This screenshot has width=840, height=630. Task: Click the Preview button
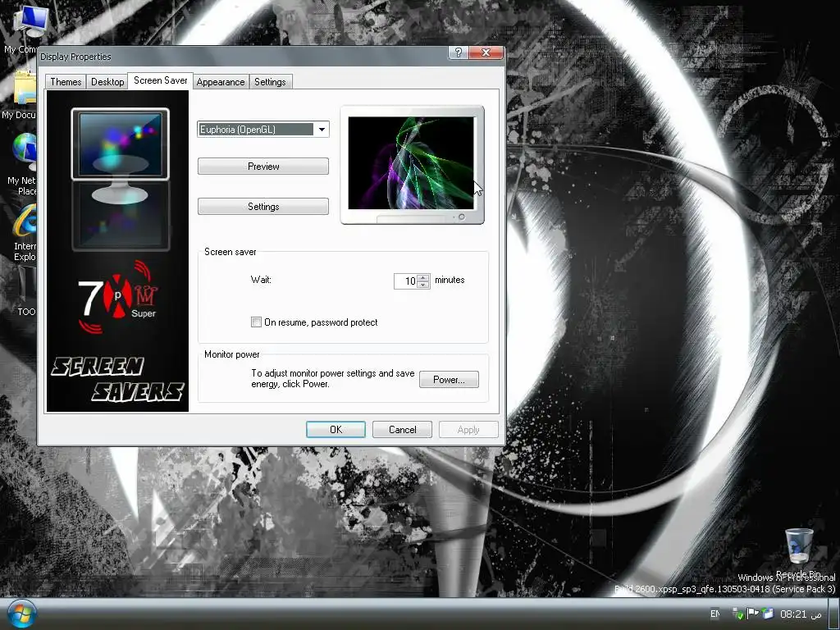pyautogui.click(x=263, y=166)
